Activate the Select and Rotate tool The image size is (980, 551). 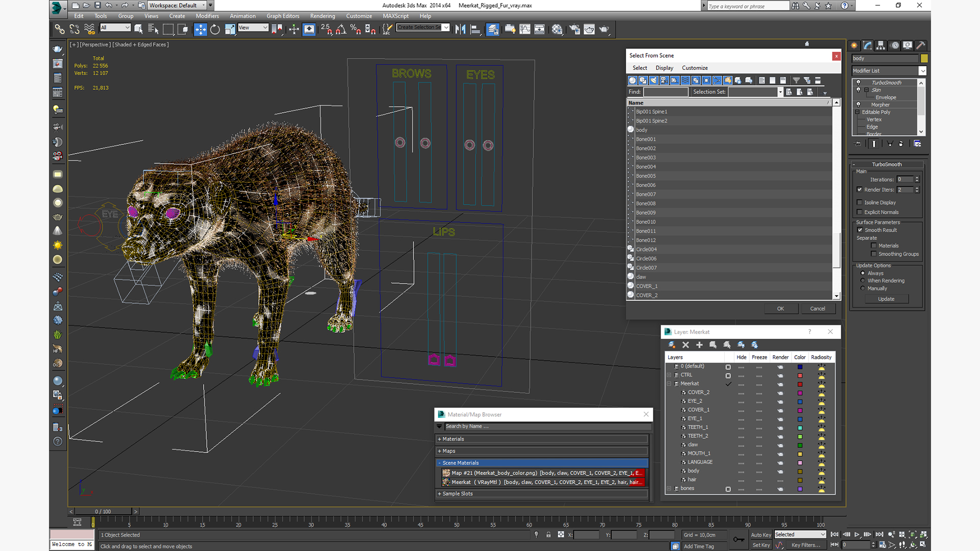point(215,29)
